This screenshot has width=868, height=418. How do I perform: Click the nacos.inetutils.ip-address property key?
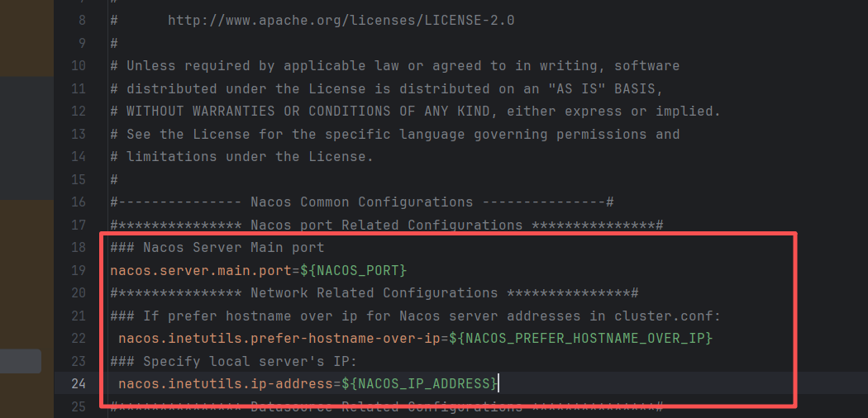(x=226, y=383)
